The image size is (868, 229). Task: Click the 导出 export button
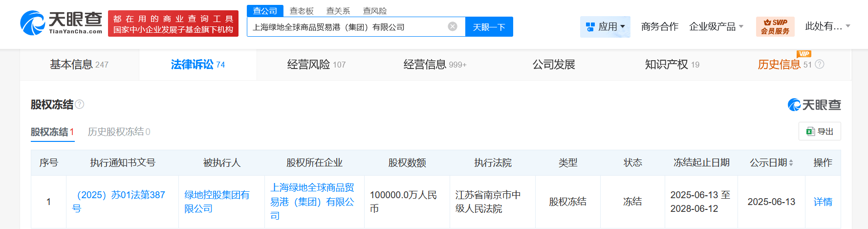tap(820, 131)
